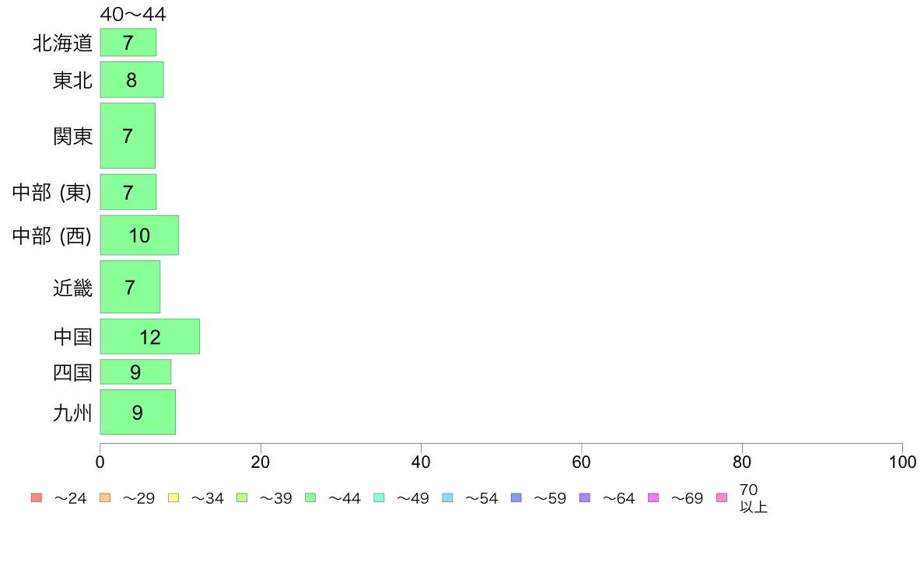Select the 九州 bar
Viewport: 924px width, 572px height.
(x=138, y=412)
